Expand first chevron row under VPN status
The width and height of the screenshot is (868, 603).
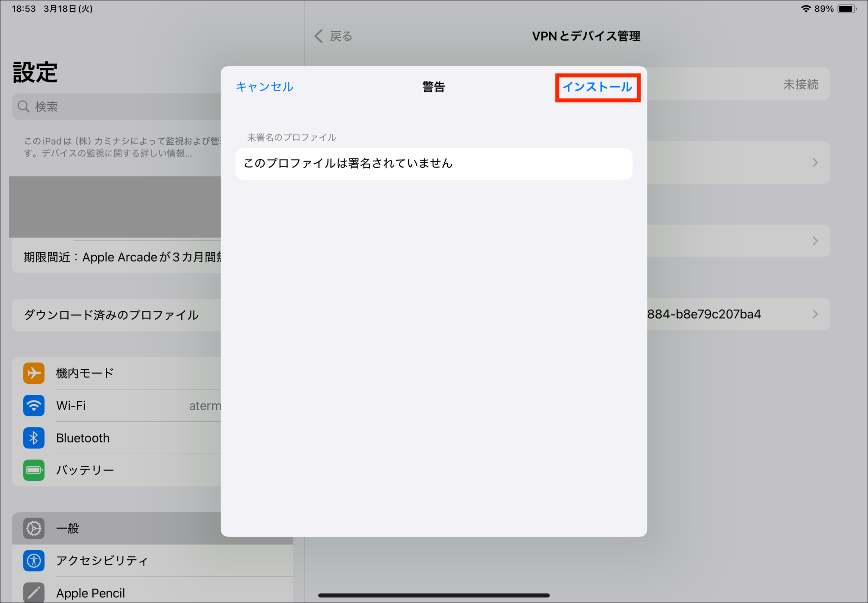(x=815, y=163)
